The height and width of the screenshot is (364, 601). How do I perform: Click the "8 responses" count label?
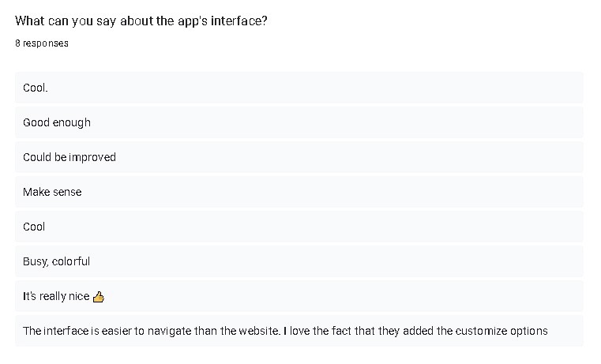point(42,43)
